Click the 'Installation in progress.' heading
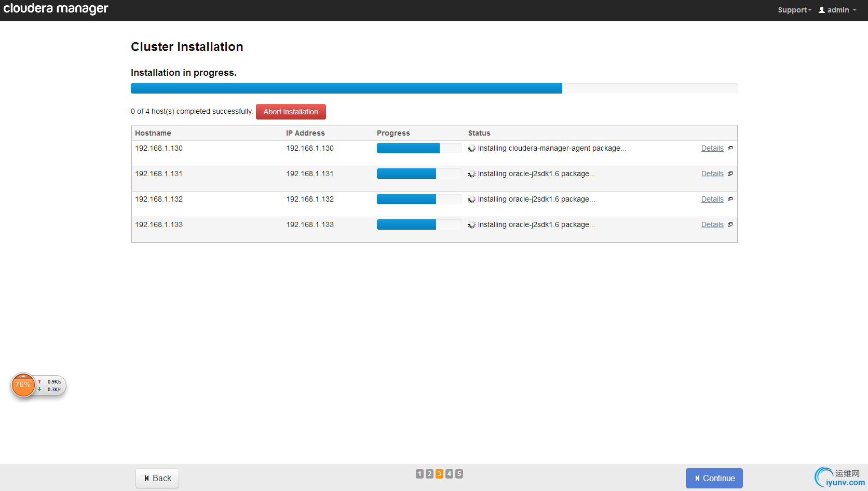This screenshot has width=868, height=491. pos(184,73)
